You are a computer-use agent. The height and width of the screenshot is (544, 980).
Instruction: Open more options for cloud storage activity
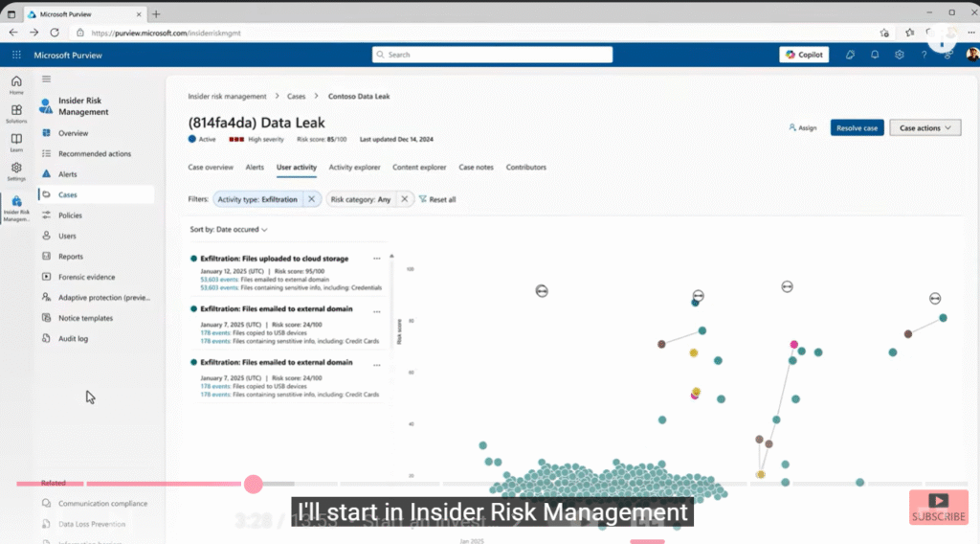(x=377, y=259)
